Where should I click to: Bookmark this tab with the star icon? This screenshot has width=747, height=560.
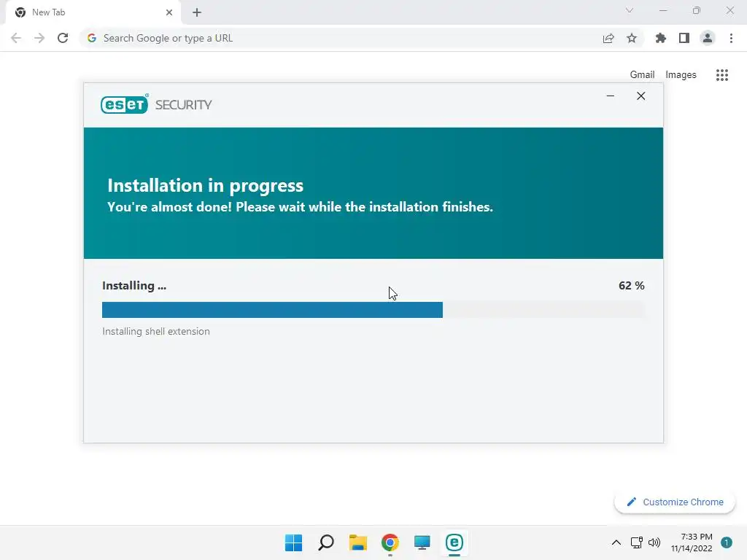tap(632, 38)
